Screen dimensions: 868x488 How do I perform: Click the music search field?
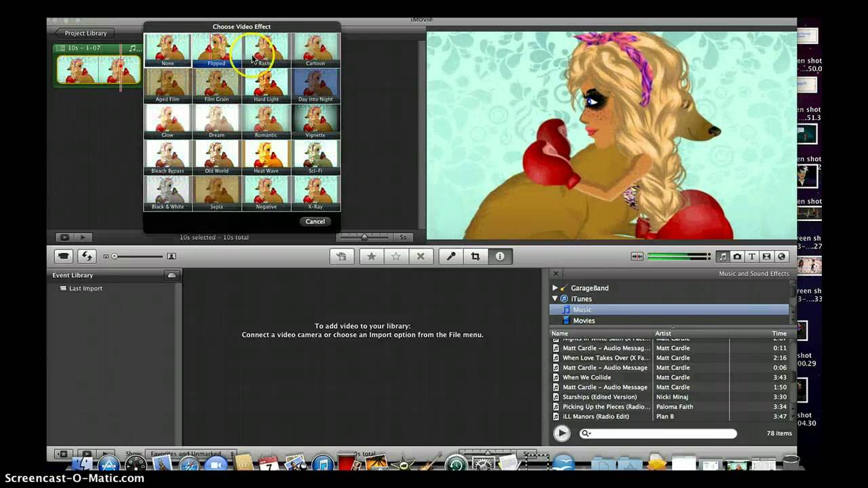pos(658,434)
